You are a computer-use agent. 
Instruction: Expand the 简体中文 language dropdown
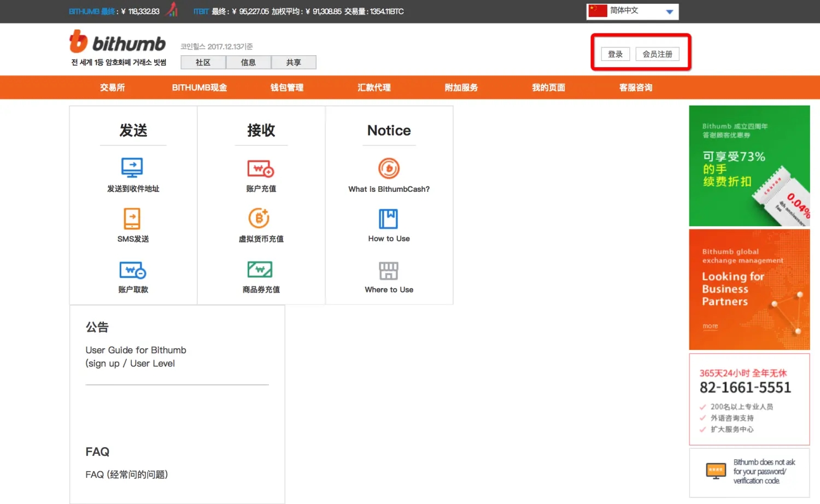pos(670,11)
